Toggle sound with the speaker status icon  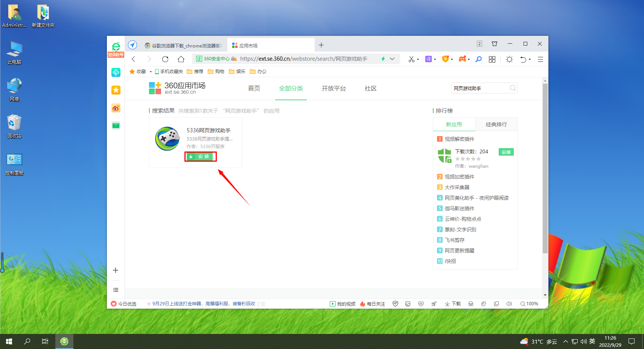(x=509, y=304)
